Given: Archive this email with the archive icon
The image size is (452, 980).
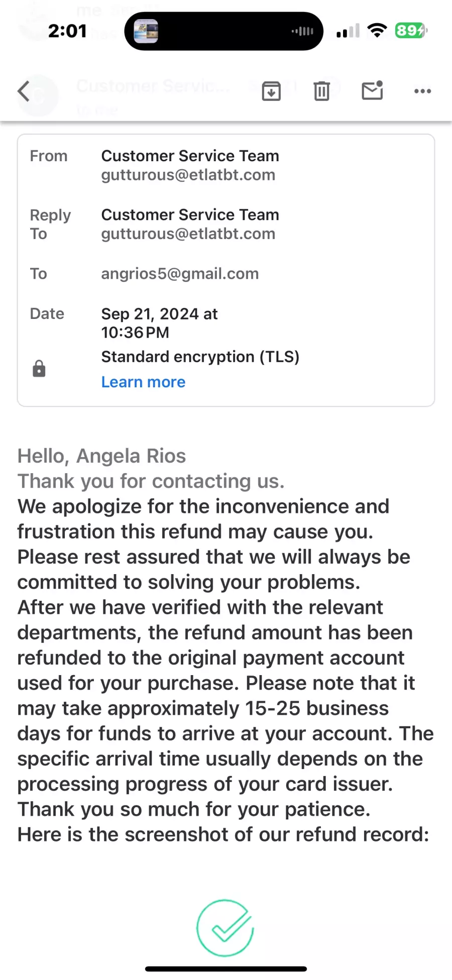Looking at the screenshot, I should pyautogui.click(x=271, y=91).
